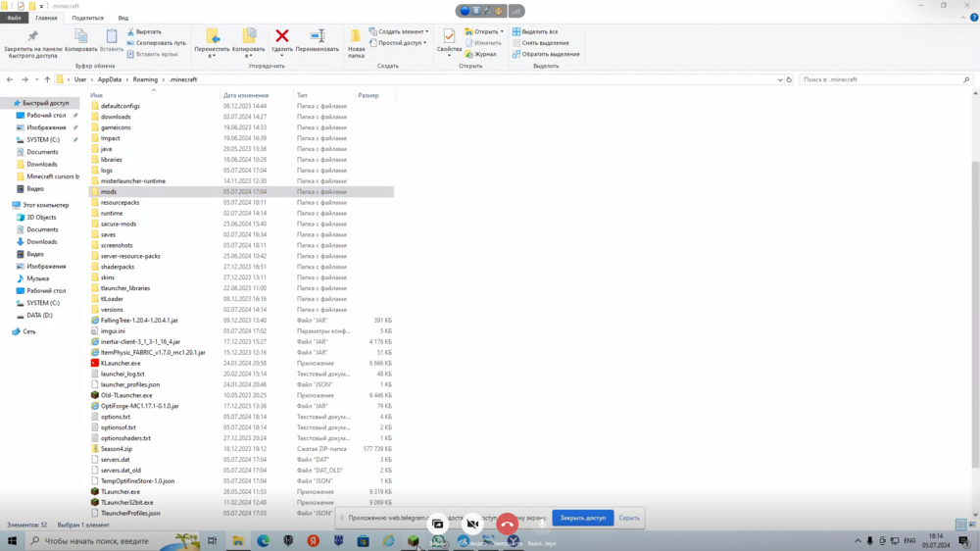Image resolution: width=980 pixels, height=551 pixels.
Task: Sort by Date modified column header
Action: [x=246, y=95]
